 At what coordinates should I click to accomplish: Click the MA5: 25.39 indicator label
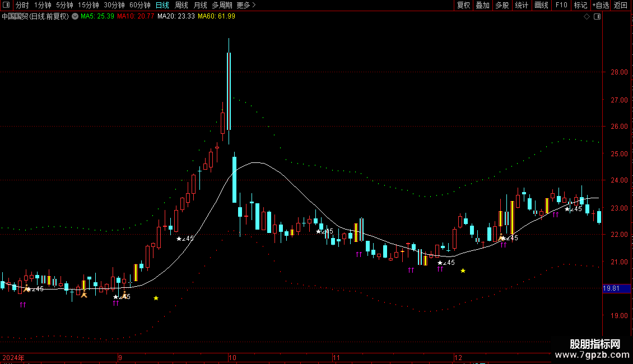coord(97,17)
